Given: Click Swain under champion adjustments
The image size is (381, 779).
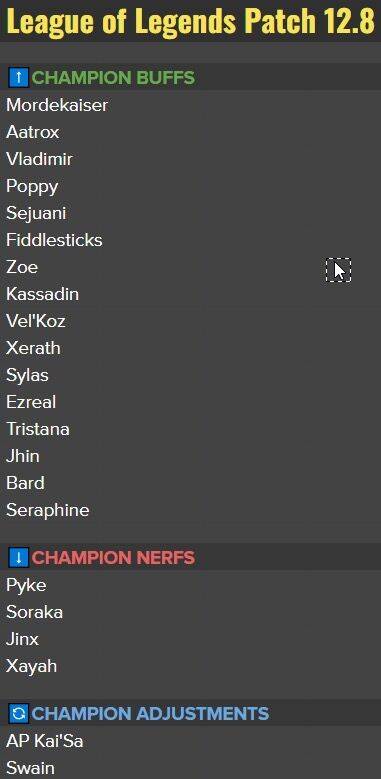Looking at the screenshot, I should [30, 768].
